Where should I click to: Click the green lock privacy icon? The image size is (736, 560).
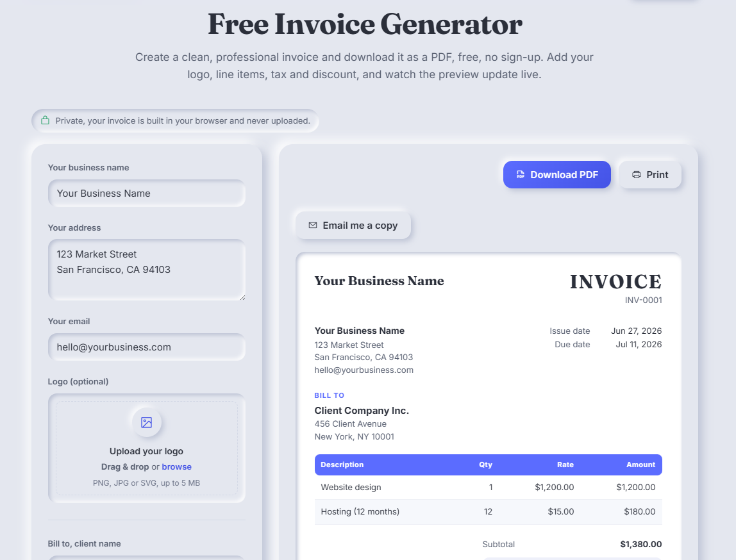(x=45, y=120)
